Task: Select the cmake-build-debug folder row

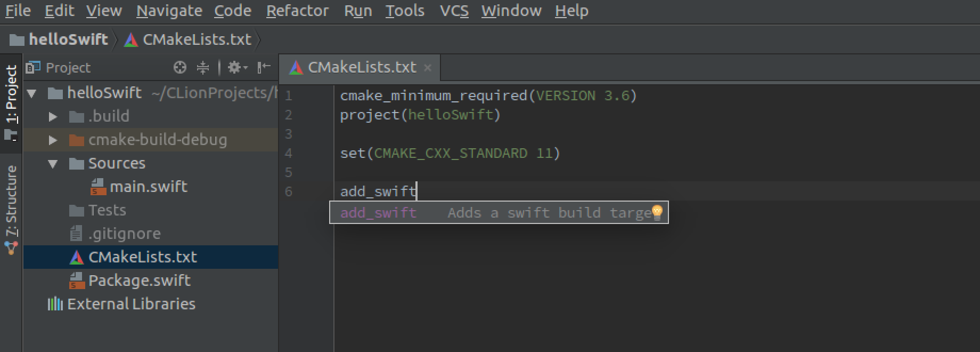Action: point(151,140)
